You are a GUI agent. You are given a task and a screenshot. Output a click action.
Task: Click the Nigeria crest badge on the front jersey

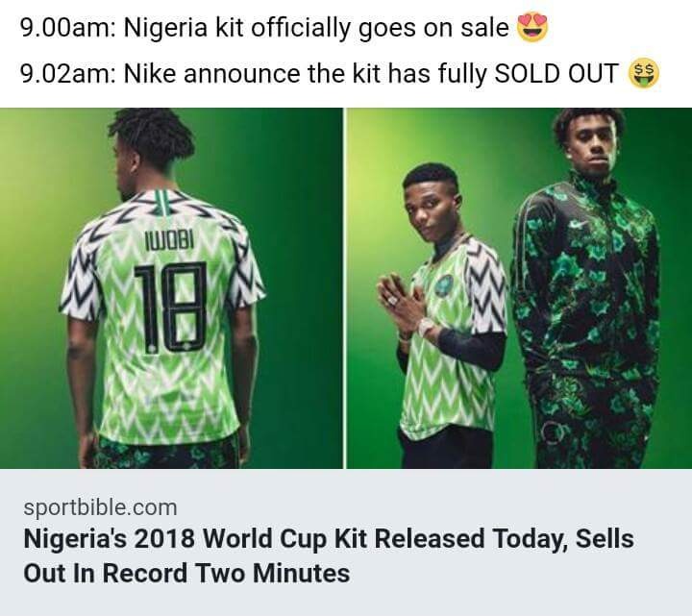443,285
